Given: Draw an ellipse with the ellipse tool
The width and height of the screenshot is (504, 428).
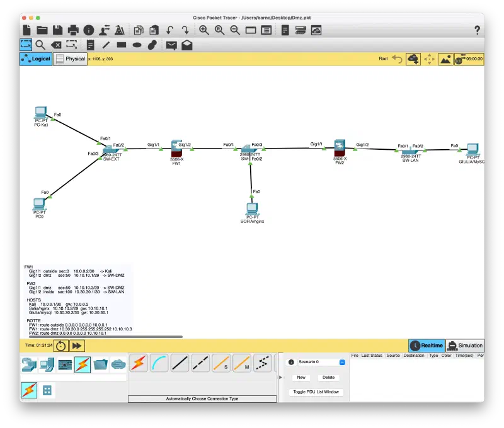Looking at the screenshot, I should coord(137,45).
